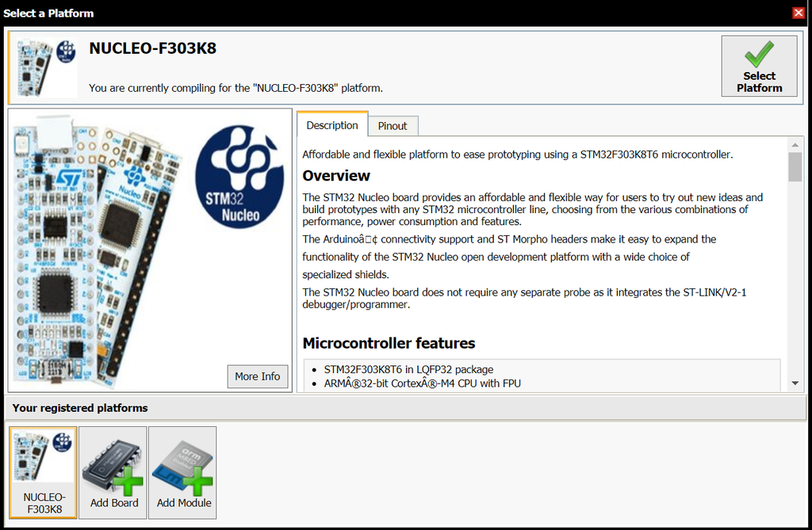Click the 'Microcontroller features' heading
812x530 pixels.
point(389,343)
